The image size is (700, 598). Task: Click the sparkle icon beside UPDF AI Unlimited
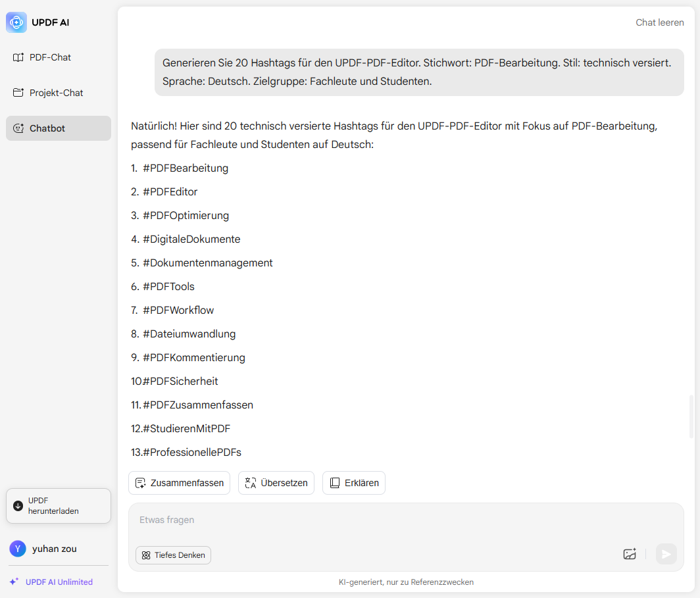14,582
